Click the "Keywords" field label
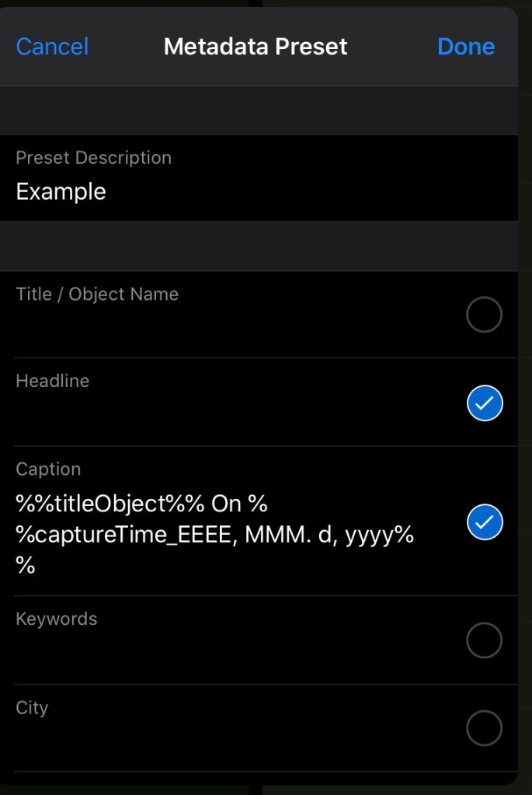Image resolution: width=532 pixels, height=795 pixels. tap(57, 619)
